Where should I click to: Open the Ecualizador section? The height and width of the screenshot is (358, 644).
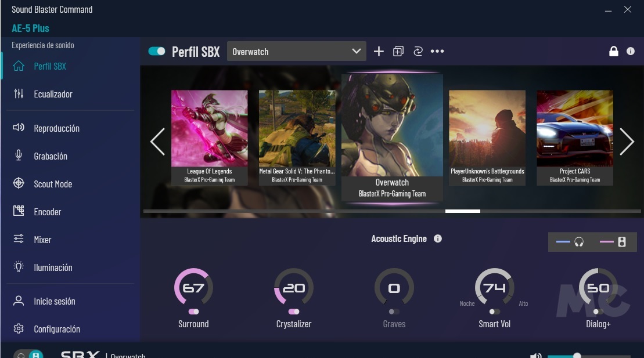tap(53, 94)
